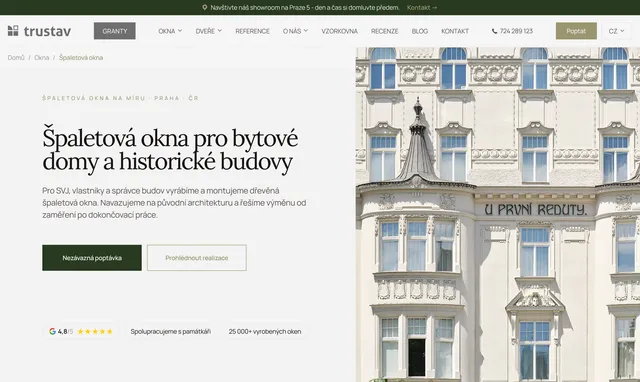Click 'Spolupracujeme s památkáři' badge
640x382 pixels.
(x=171, y=331)
